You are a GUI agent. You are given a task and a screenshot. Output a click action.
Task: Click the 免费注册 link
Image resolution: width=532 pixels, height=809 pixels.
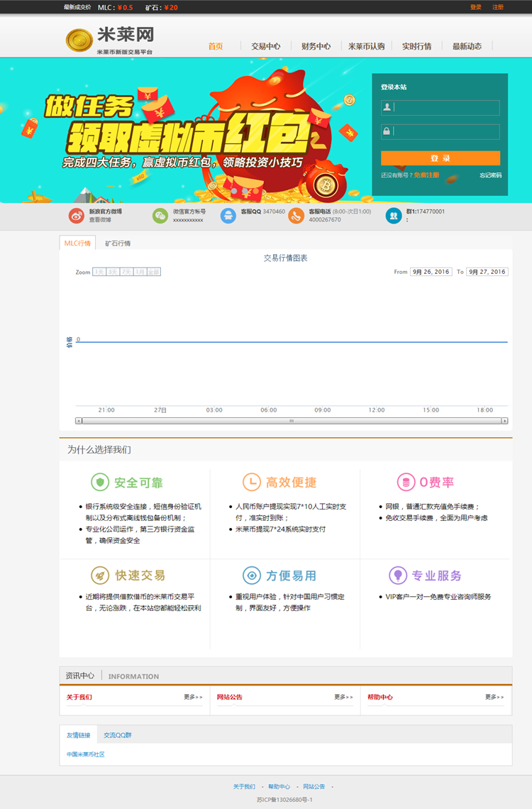pos(426,175)
